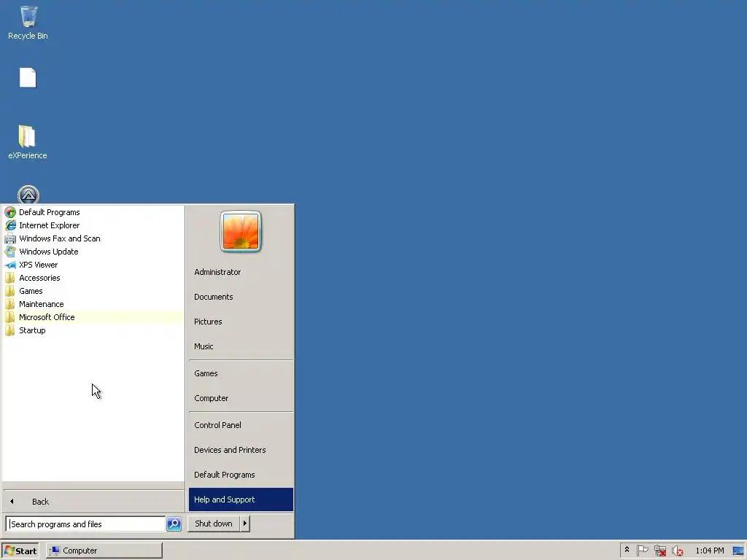Focus the Search programs and files box
Viewport: 747px width, 560px height.
coord(86,524)
